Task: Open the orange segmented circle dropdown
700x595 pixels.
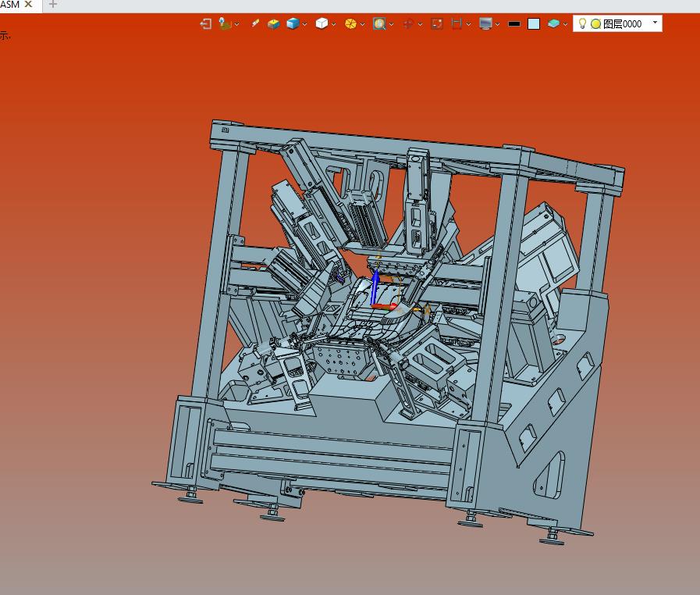Action: pyautogui.click(x=363, y=24)
